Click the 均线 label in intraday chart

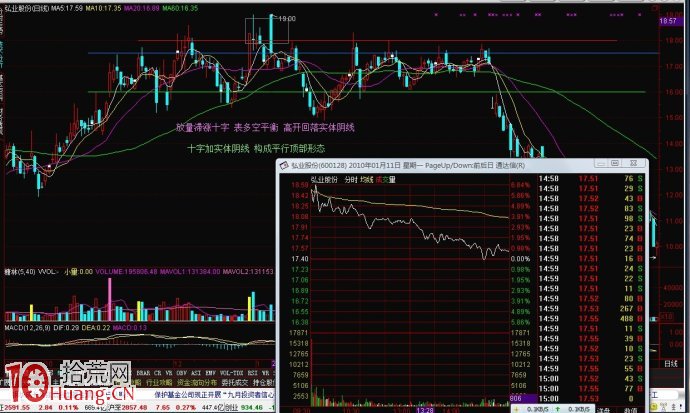click(367, 179)
